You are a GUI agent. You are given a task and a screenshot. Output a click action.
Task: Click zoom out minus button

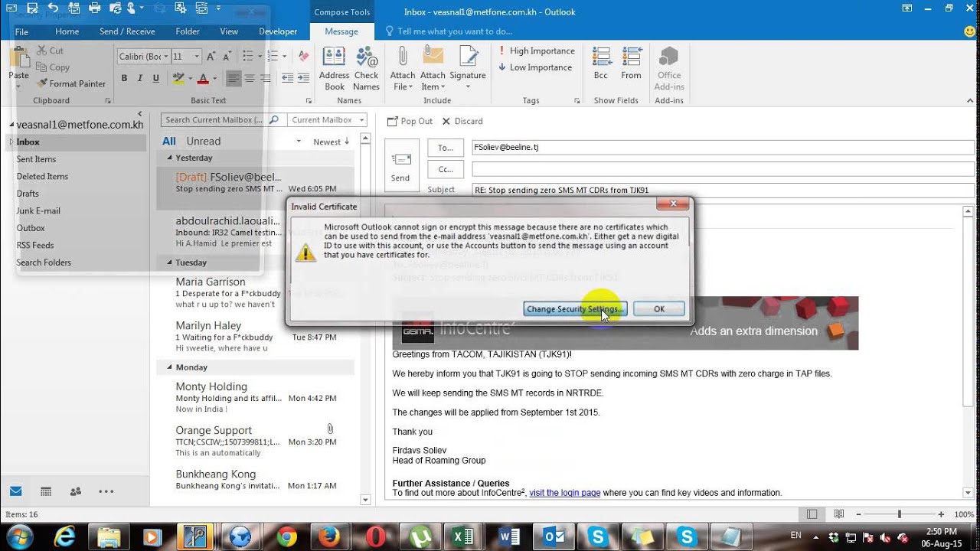tap(857, 514)
